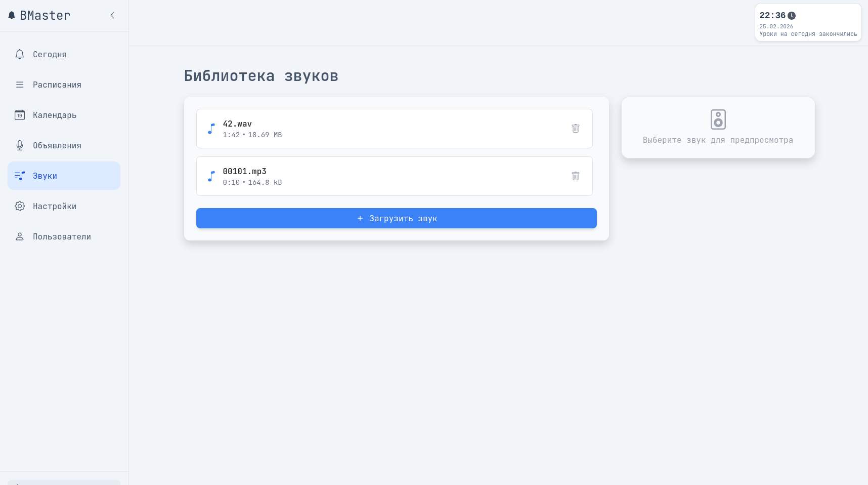The width and height of the screenshot is (868, 485).
Task: Click the speaker icon in preview panel
Action: pos(718,119)
